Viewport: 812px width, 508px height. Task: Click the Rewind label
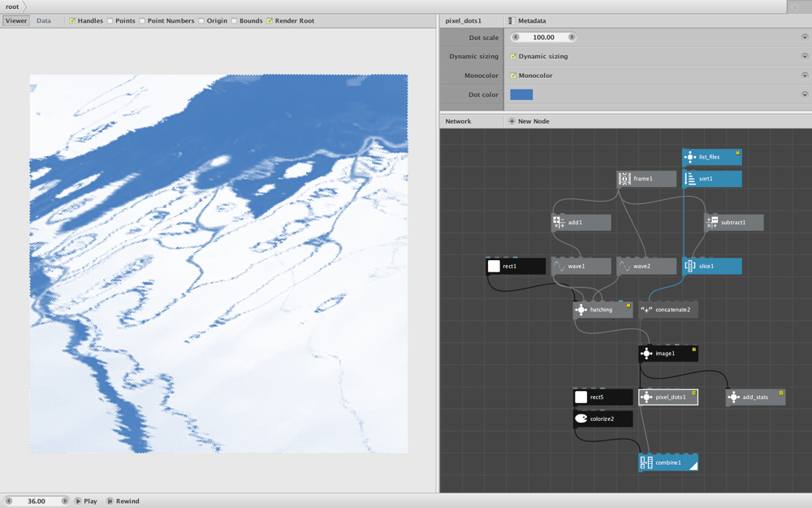click(x=127, y=501)
